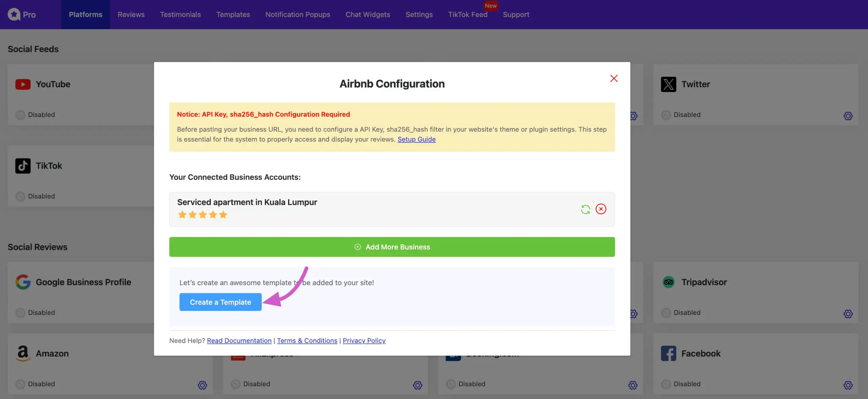This screenshot has height=399, width=868.
Task: Open Amazon settings gear icon
Action: click(x=202, y=385)
